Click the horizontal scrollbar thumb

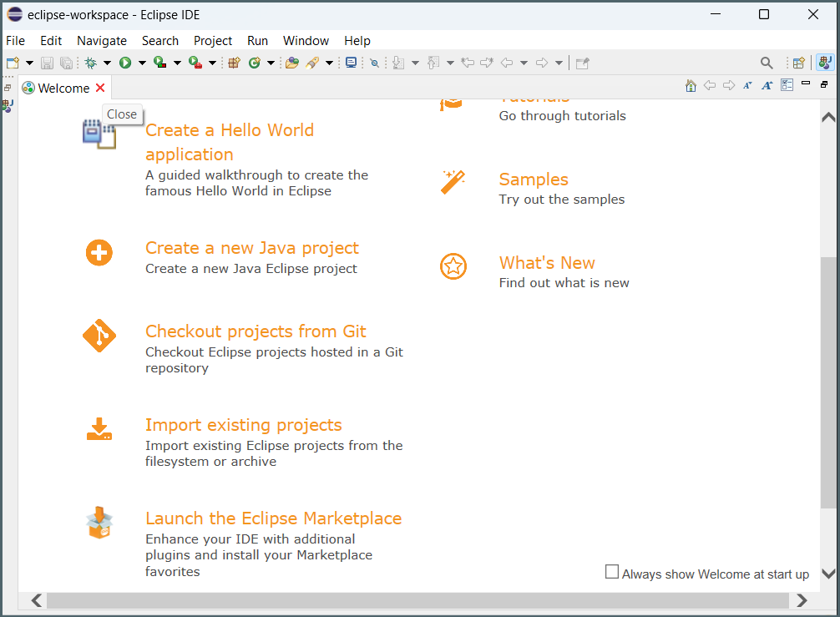point(417,600)
